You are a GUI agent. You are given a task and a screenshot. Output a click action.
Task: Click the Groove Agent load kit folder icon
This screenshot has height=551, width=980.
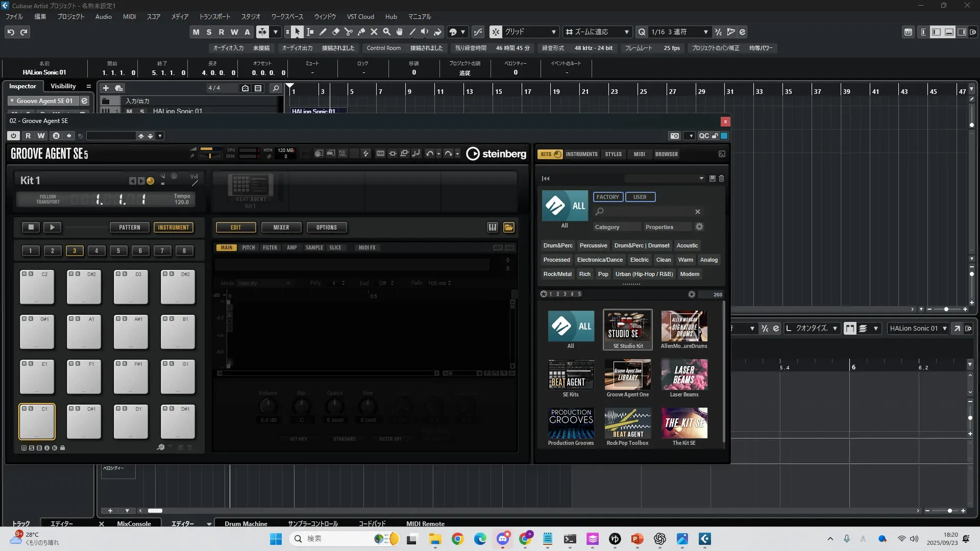[x=509, y=228]
